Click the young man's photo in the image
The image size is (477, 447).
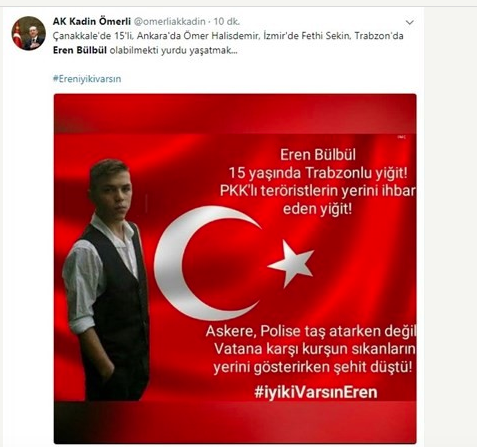[106, 279]
